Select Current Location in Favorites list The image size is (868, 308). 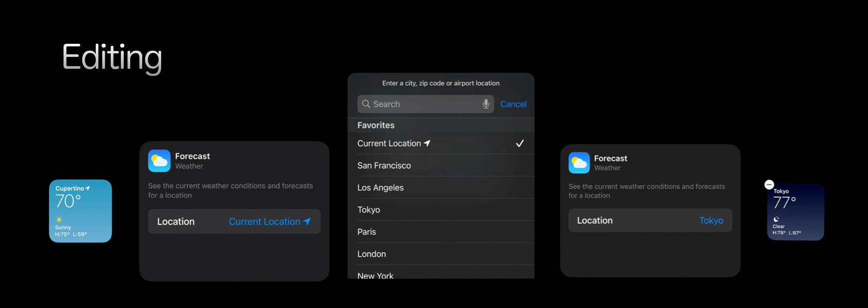[x=389, y=144]
